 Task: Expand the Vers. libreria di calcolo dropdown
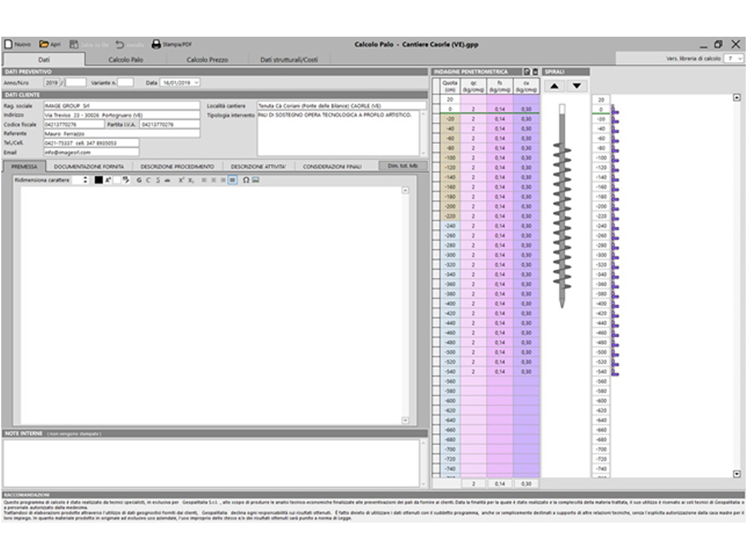click(740, 58)
